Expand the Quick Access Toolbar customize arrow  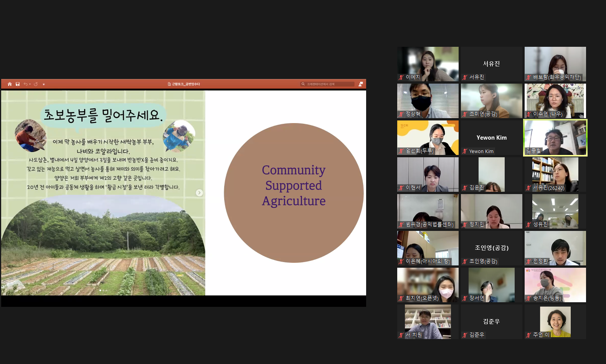[x=44, y=84]
